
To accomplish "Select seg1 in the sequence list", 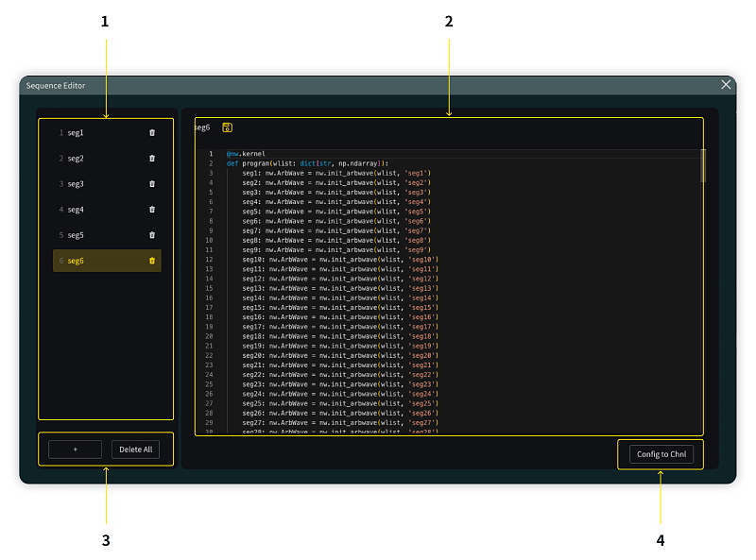I will [x=77, y=133].
